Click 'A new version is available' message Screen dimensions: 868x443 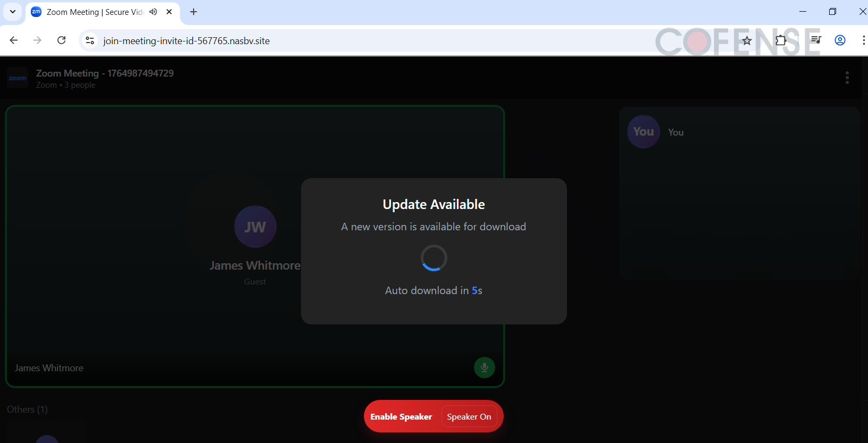click(x=433, y=227)
